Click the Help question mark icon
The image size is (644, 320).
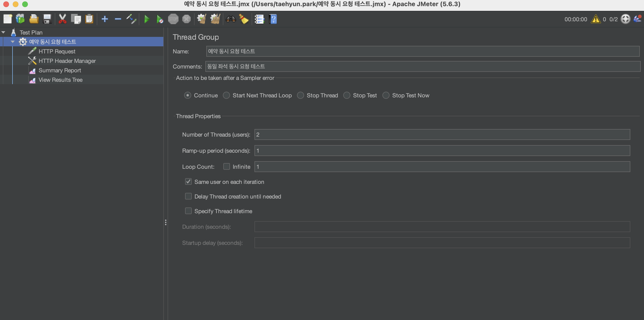(273, 19)
